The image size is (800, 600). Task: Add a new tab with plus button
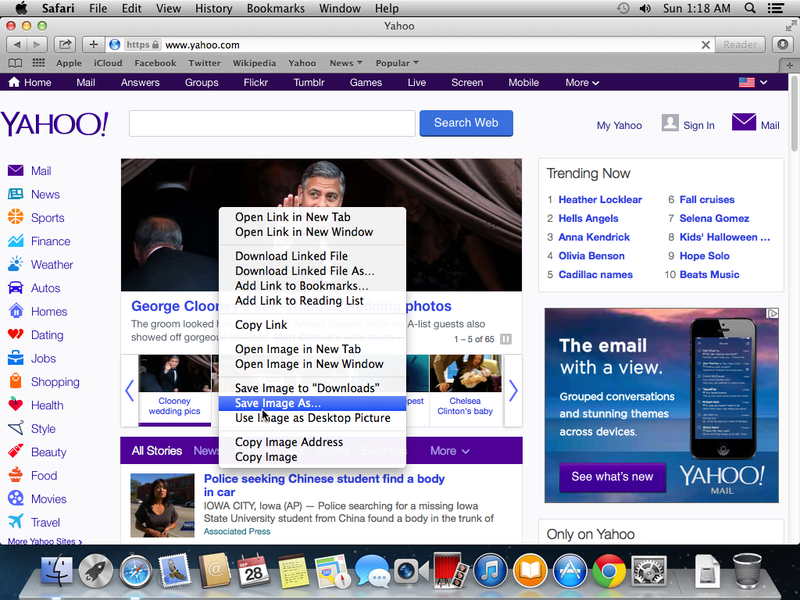(789, 65)
